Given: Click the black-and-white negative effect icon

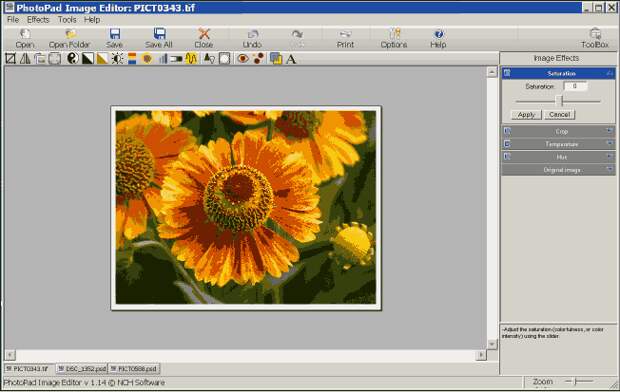Looking at the screenshot, I should [87, 59].
